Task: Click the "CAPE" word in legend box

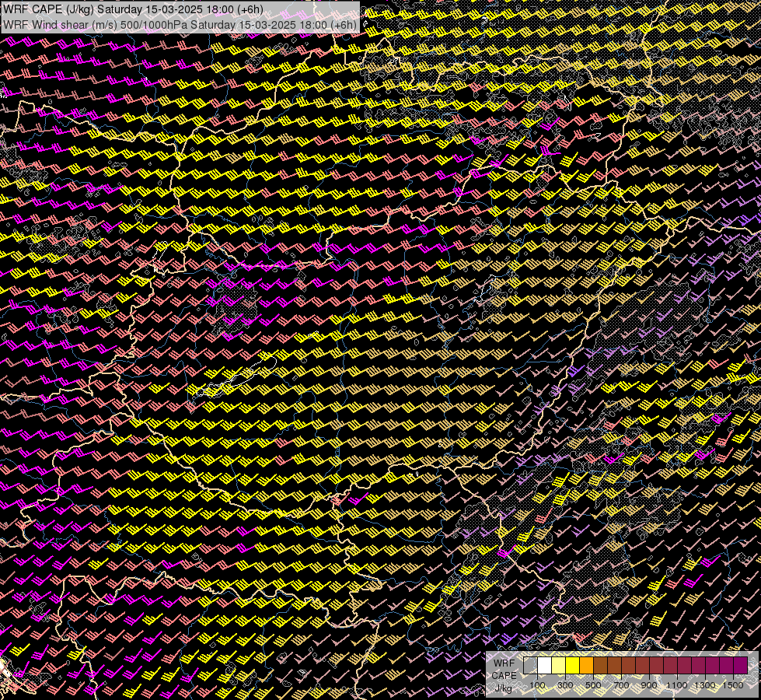Action: (504, 676)
